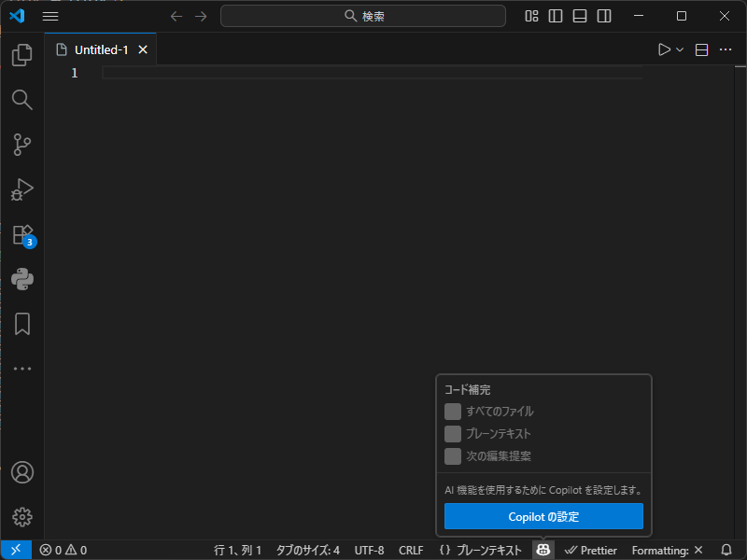Check the プレーンテキスト checkbox in popup

[453, 434]
